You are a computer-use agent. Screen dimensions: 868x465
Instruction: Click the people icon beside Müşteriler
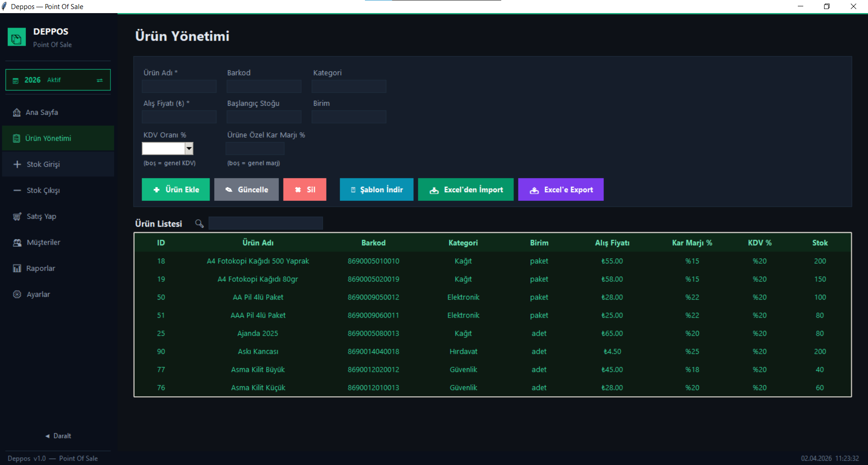click(x=17, y=243)
